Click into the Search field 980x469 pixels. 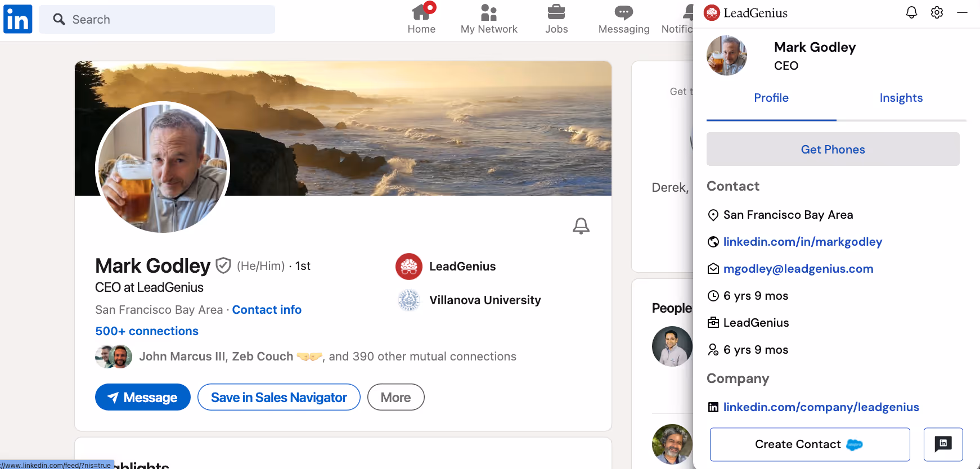[157, 19]
